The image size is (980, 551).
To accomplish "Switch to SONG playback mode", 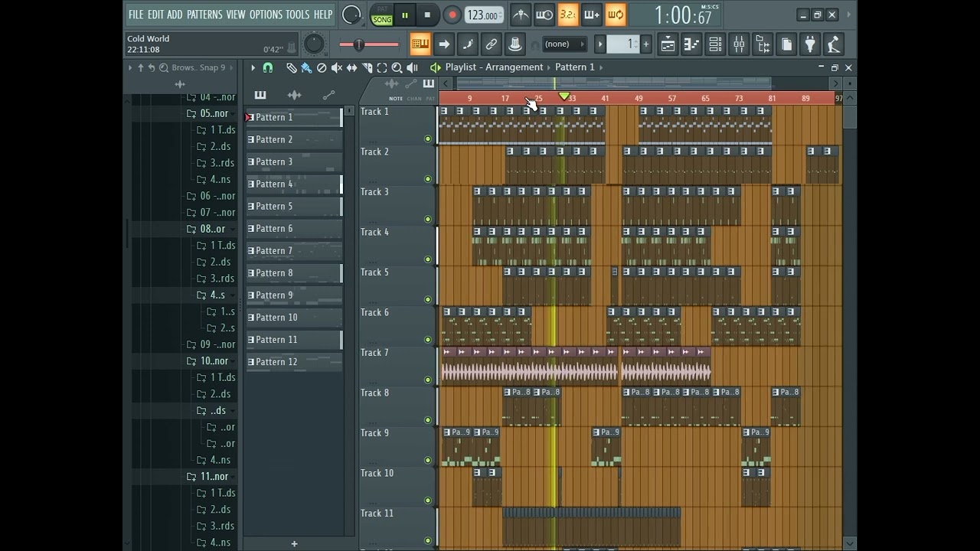I will [x=381, y=19].
